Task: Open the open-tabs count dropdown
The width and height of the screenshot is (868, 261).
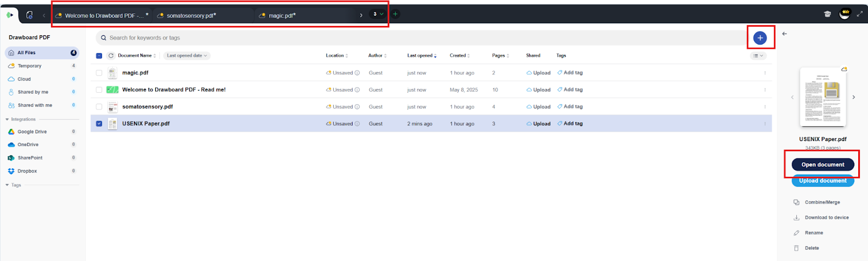Action: tap(378, 14)
